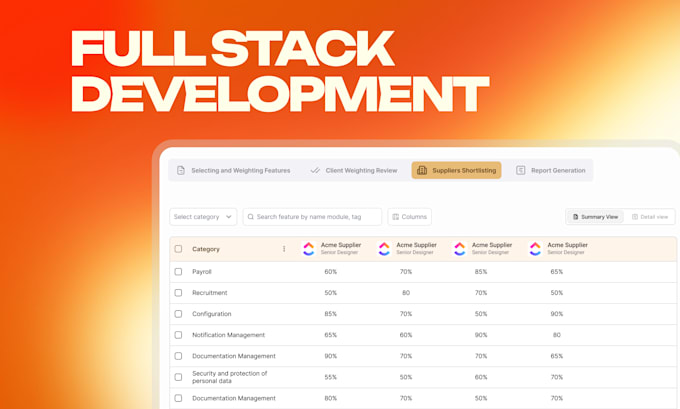Click the Detail view layout icon
Viewport: 680px width, 409px height.
tap(635, 217)
